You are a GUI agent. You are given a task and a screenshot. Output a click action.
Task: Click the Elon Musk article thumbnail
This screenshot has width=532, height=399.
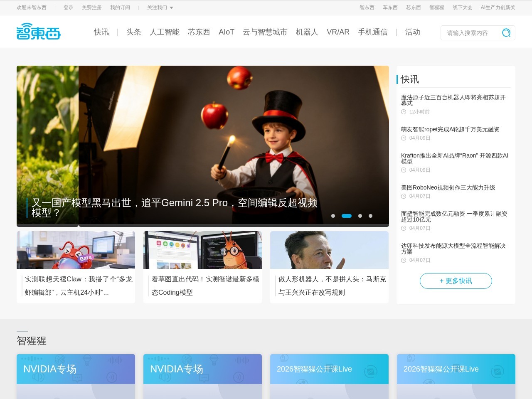click(x=329, y=250)
